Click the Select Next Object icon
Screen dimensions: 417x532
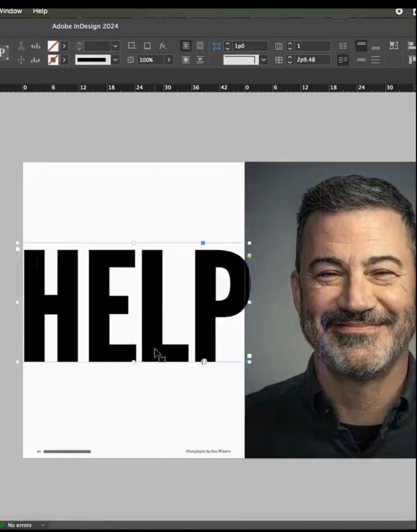coord(35,60)
